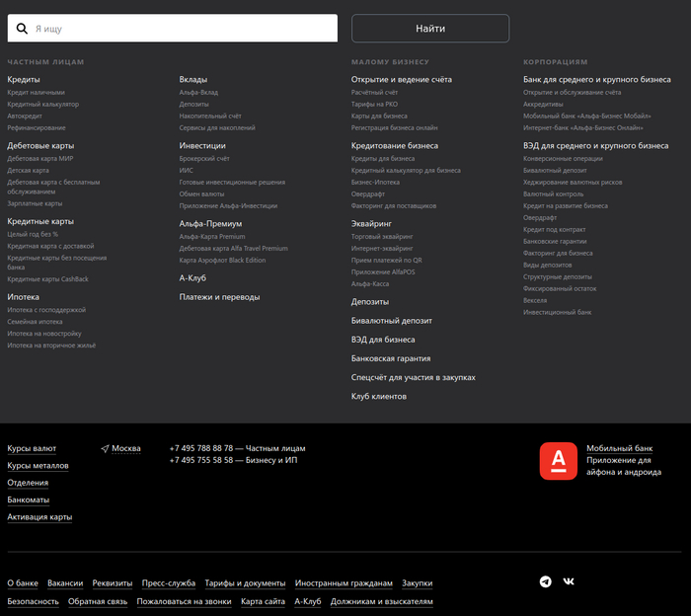Open Зарплатные карты link
The width and height of the screenshot is (691, 616).
[x=35, y=203]
